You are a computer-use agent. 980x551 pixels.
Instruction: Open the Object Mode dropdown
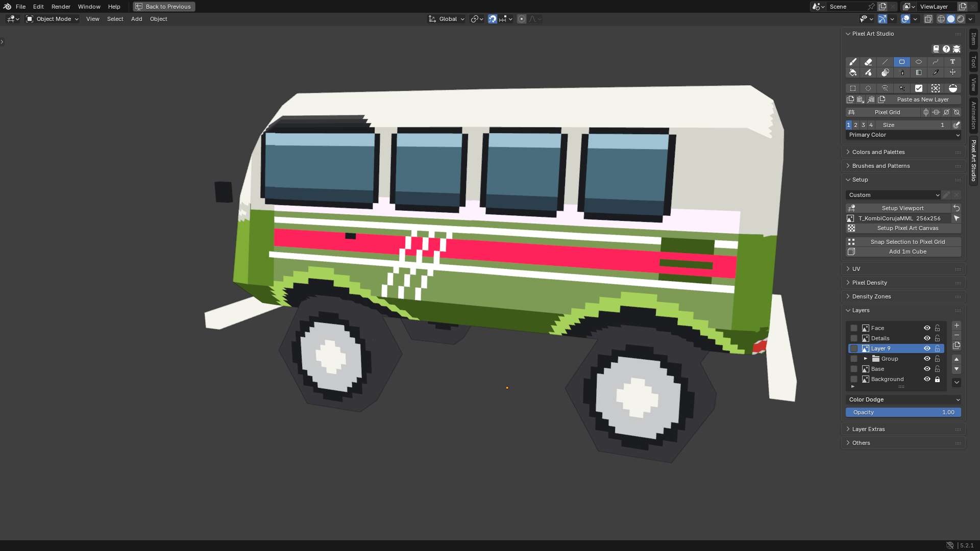click(x=52, y=19)
